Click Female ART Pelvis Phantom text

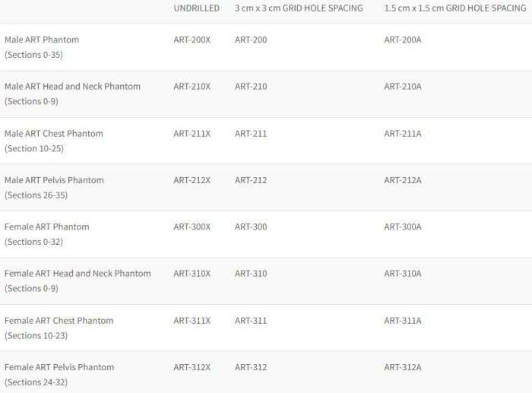[x=59, y=367]
